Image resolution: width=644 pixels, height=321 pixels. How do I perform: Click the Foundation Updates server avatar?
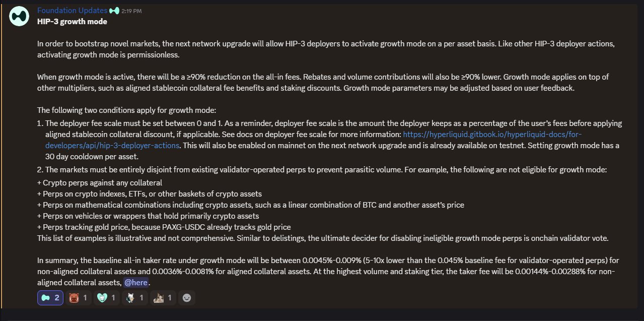pos(19,16)
